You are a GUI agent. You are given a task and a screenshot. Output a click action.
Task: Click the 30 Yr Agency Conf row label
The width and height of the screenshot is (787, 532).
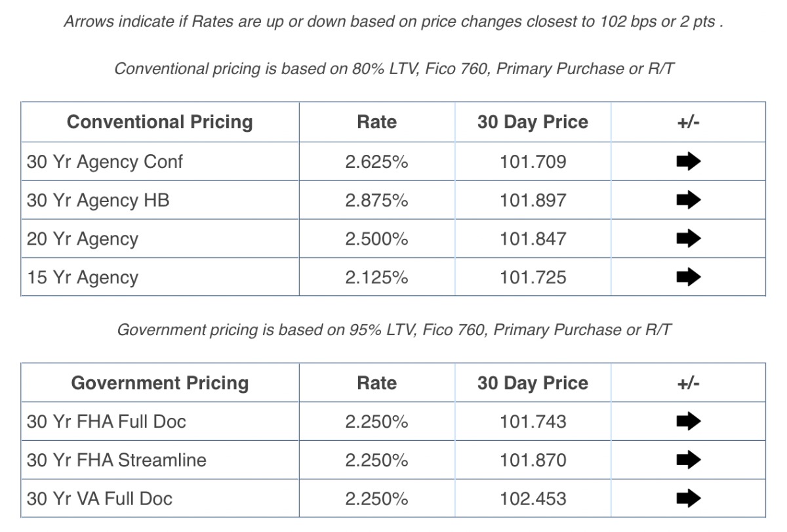tap(105, 162)
